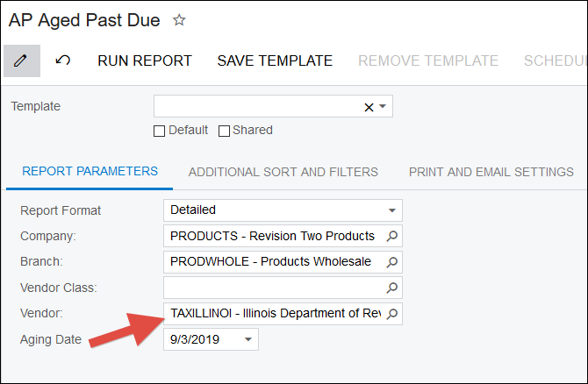Click into the Vendor Class input field

tap(274, 288)
